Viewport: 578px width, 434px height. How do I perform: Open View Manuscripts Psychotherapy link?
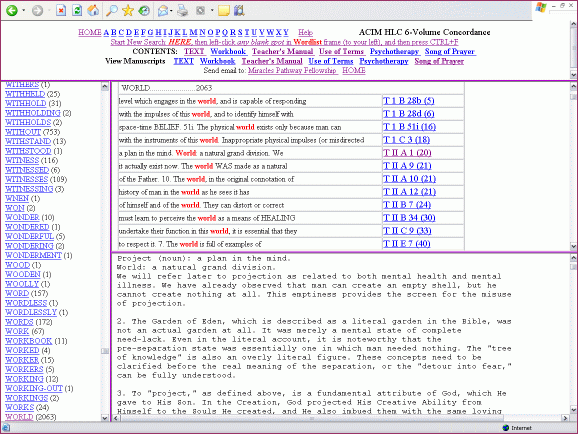point(384,61)
